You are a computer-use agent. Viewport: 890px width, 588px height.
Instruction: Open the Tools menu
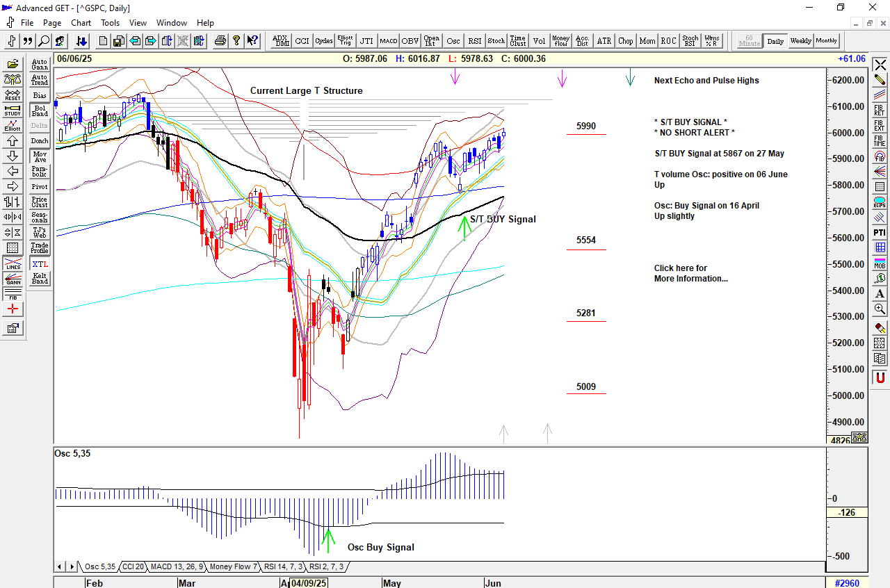110,23
